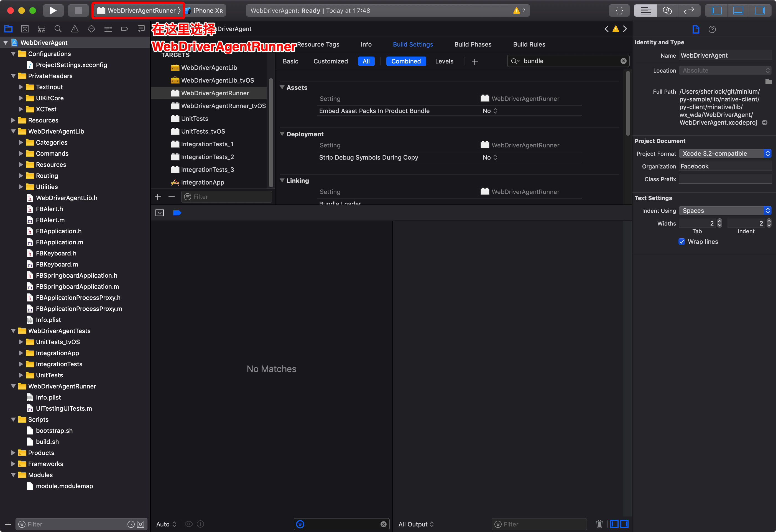Switch to the Build Phases tab

[x=473, y=44]
